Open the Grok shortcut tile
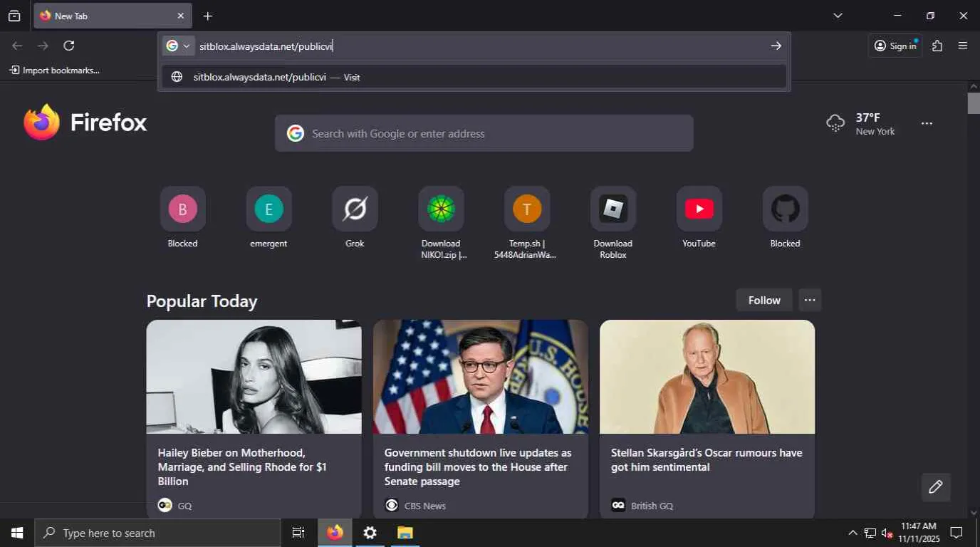980x547 pixels. click(x=355, y=209)
